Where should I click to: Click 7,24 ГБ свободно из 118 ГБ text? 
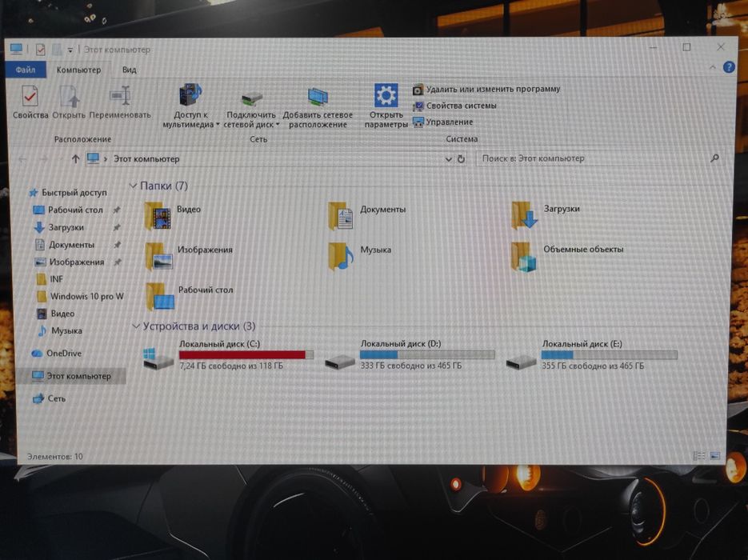pos(231,366)
